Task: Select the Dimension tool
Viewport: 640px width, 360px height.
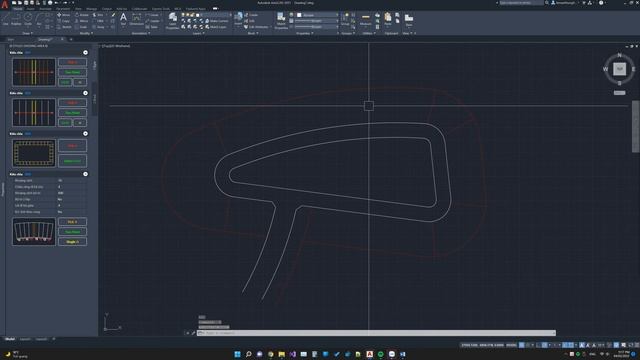Action: pyautogui.click(x=136, y=19)
